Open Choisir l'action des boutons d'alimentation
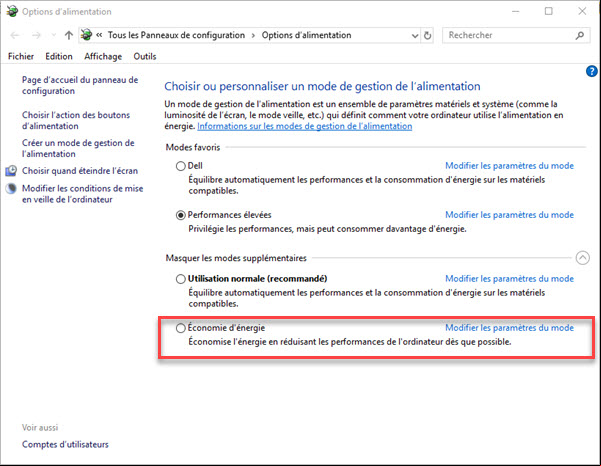 76,120
